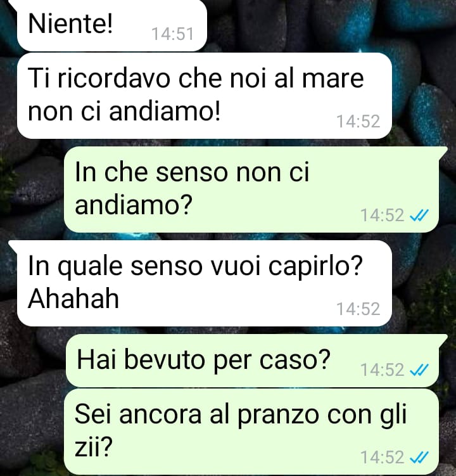Tap the 14:52 timestamp on the "zii?" message

pyautogui.click(x=383, y=458)
